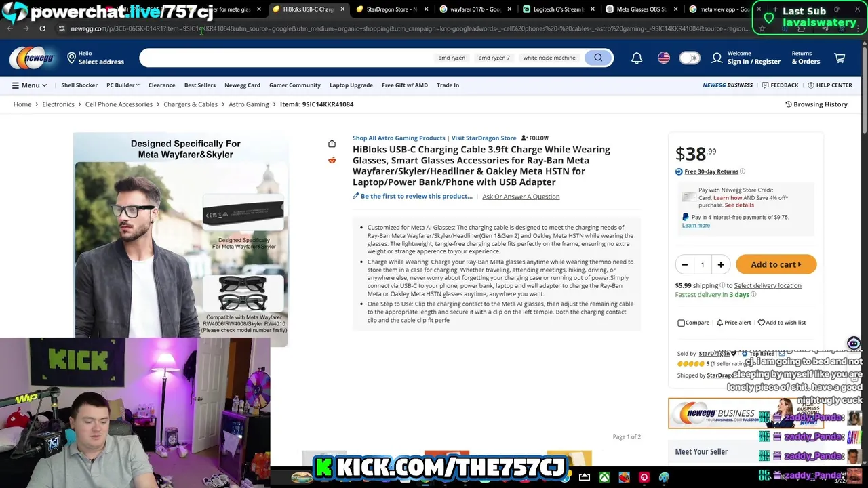Click the Electronics breadcrumb
868x488 pixels.
[58, 104]
